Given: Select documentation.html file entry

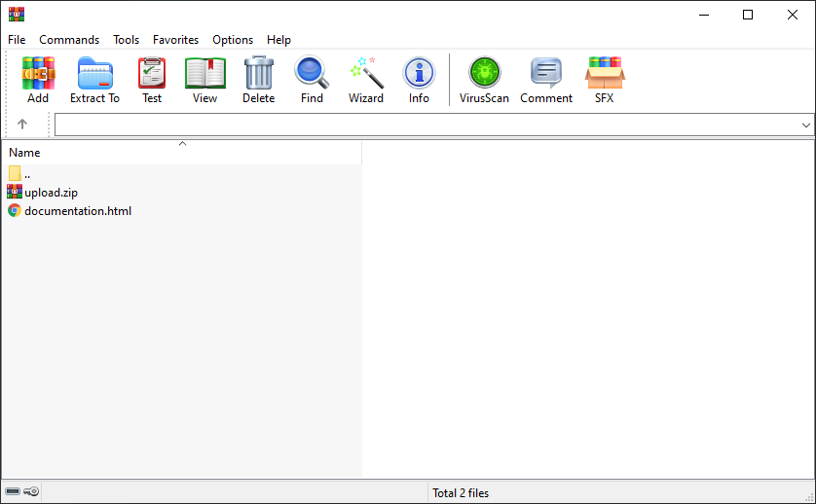Looking at the screenshot, I should click(77, 210).
